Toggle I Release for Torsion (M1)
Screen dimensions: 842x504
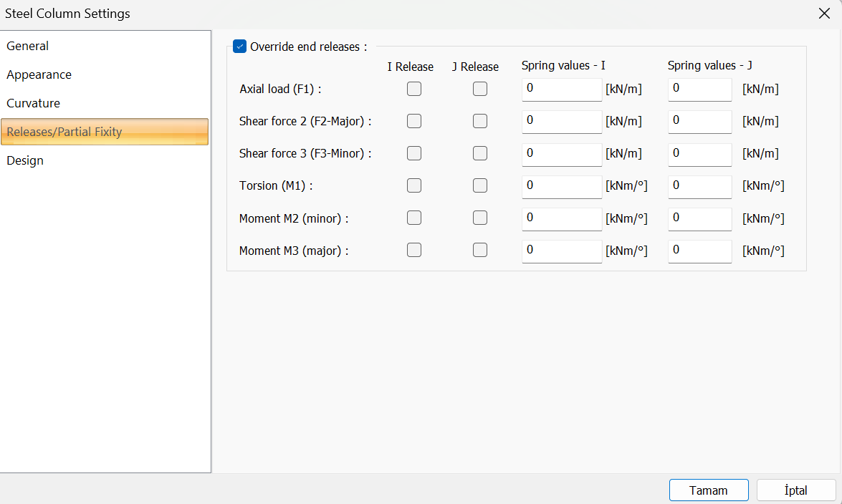[414, 185]
